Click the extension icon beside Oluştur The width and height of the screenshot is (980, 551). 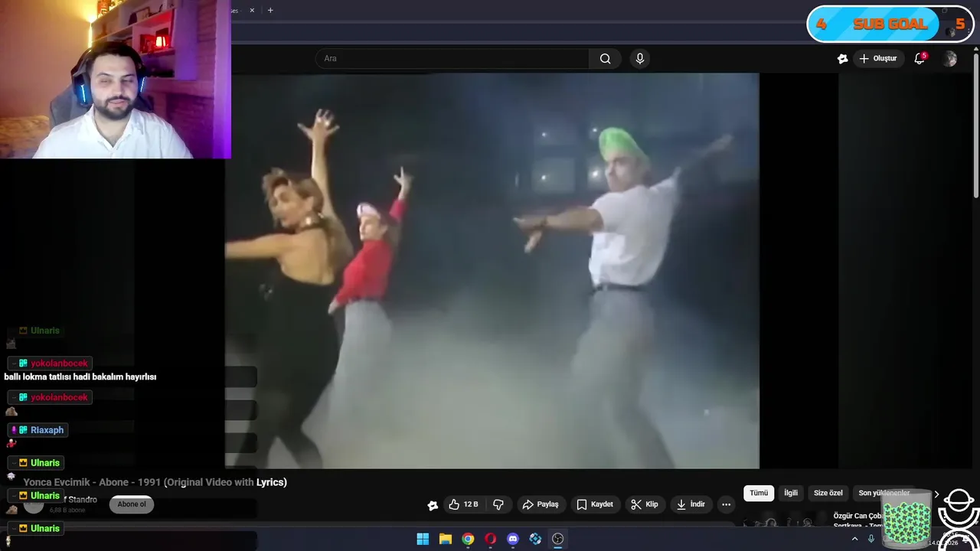pos(842,58)
